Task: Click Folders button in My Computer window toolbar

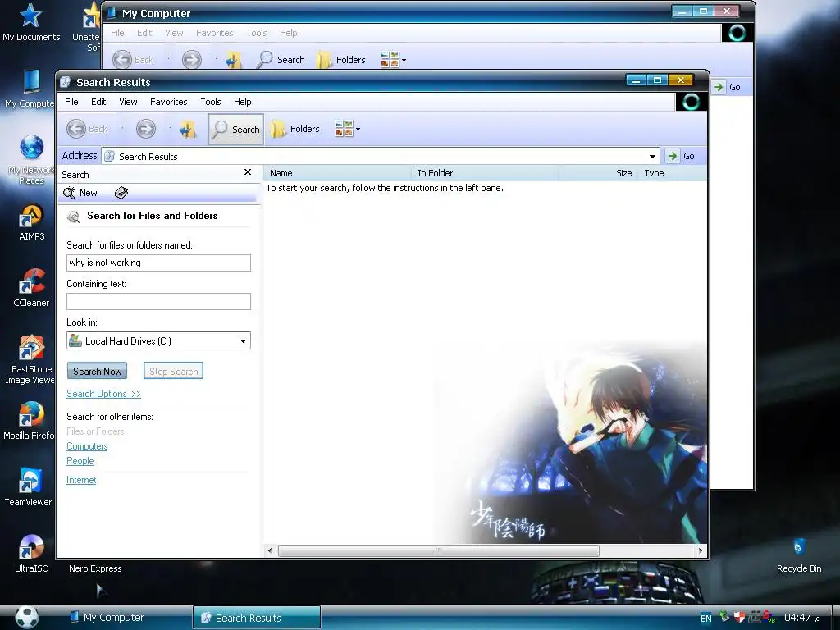Action: click(341, 59)
